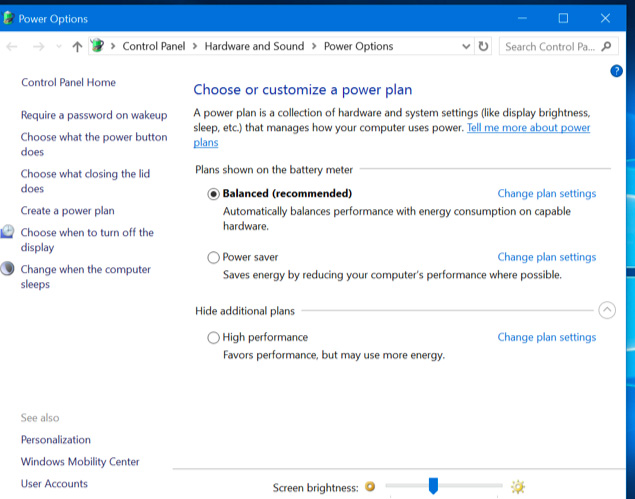
Task: Expand the address bar history dropdown
Action: pyautogui.click(x=466, y=47)
